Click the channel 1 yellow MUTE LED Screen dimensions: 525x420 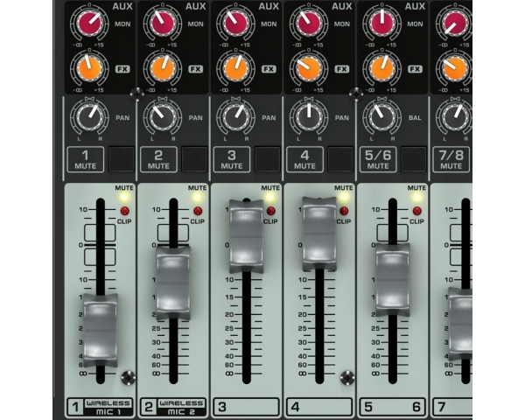click(124, 197)
